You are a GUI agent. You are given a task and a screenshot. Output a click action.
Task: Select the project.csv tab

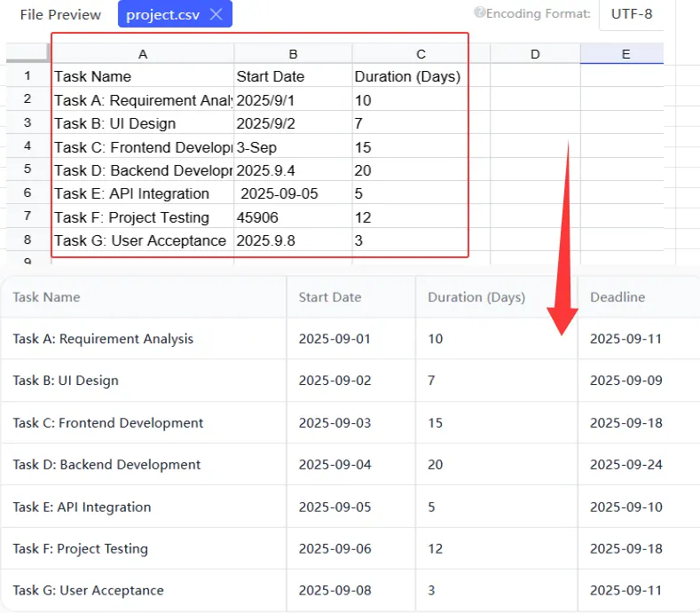pyautogui.click(x=162, y=14)
